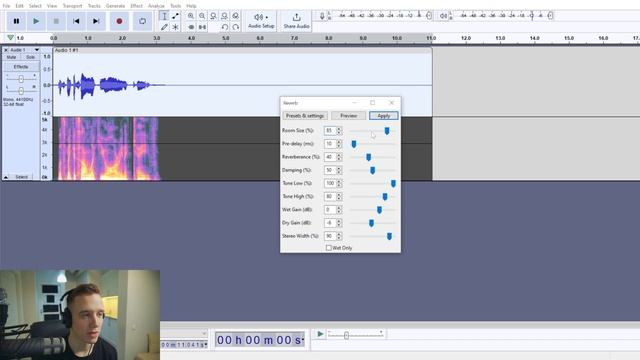Viewport: 640px width, 360px height.
Task: Click the track gain slider
Action: coord(21,79)
